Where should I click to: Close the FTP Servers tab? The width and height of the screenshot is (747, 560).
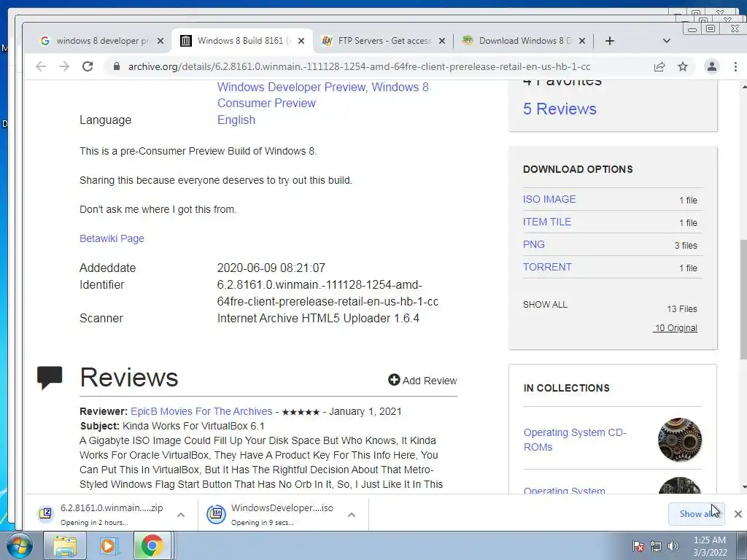[x=442, y=41]
